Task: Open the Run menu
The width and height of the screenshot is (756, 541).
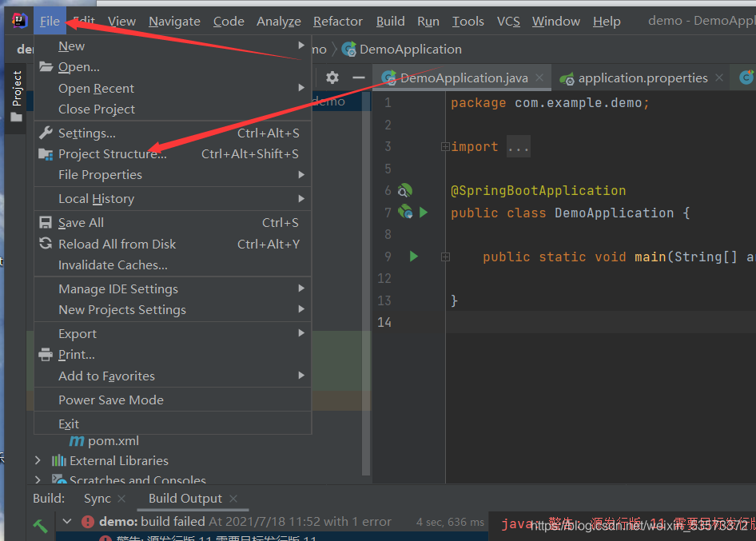Action: (428, 22)
